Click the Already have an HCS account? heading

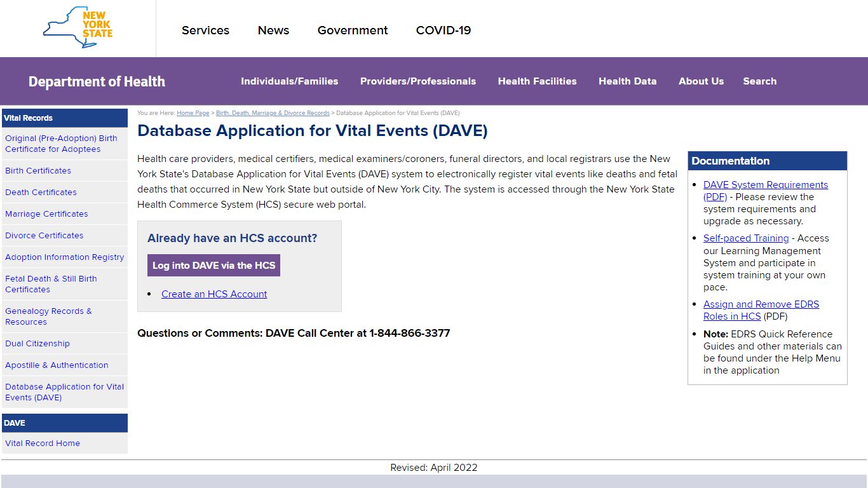coord(232,238)
